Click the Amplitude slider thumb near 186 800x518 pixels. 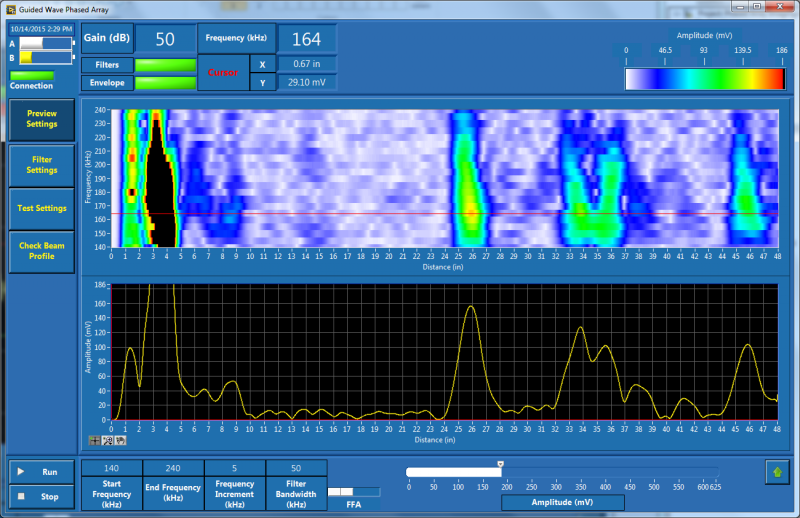[500, 463]
